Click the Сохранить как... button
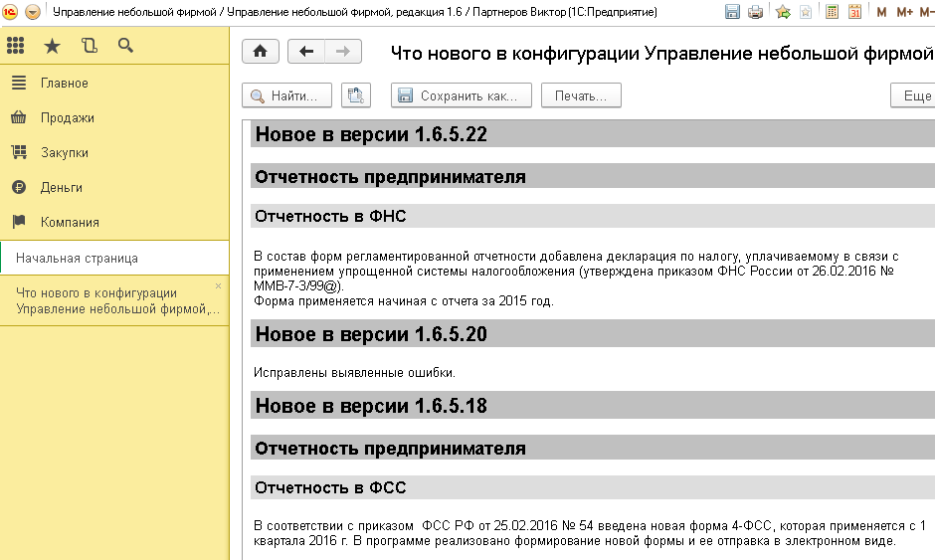This screenshot has width=935, height=560. click(x=458, y=95)
